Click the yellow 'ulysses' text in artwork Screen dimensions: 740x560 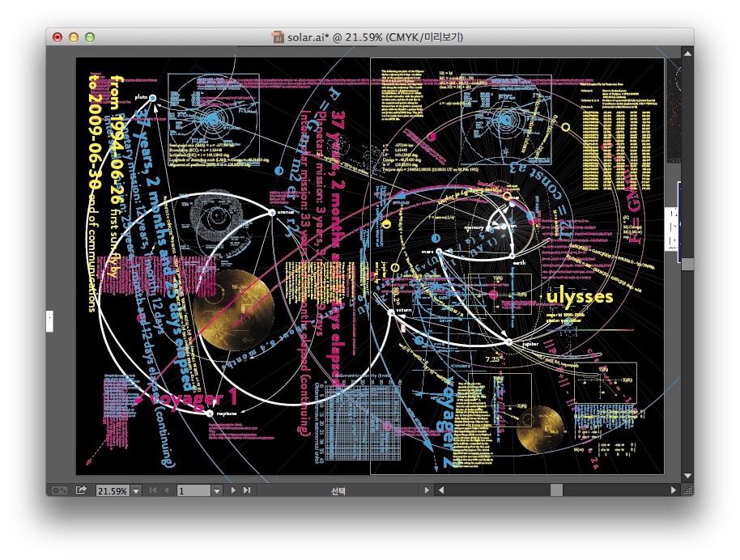(x=580, y=297)
